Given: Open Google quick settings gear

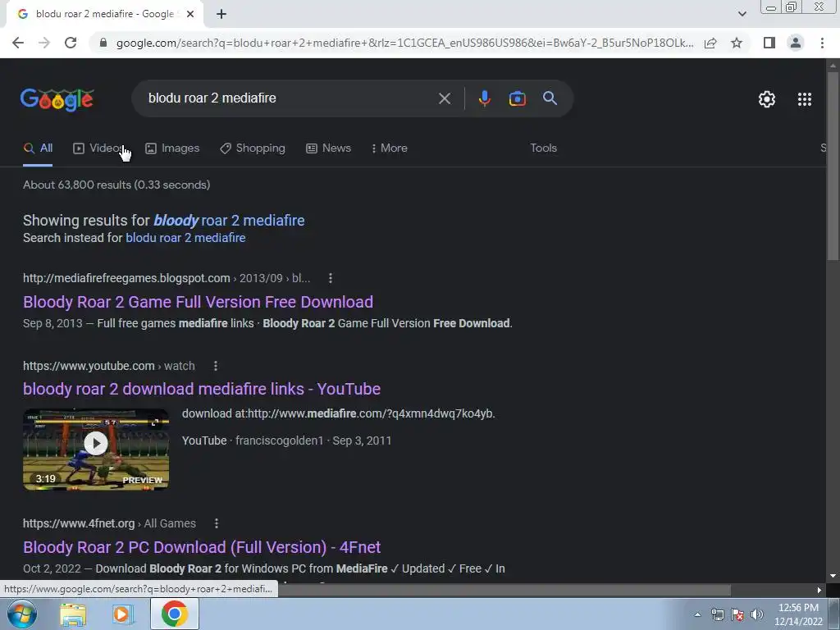Looking at the screenshot, I should coord(767,99).
